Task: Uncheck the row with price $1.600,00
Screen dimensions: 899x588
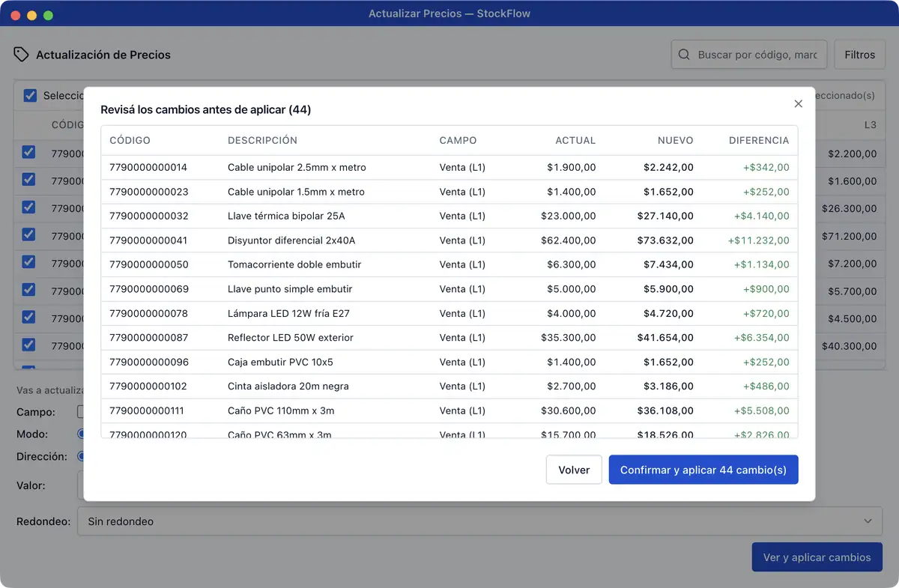Action: point(28,179)
